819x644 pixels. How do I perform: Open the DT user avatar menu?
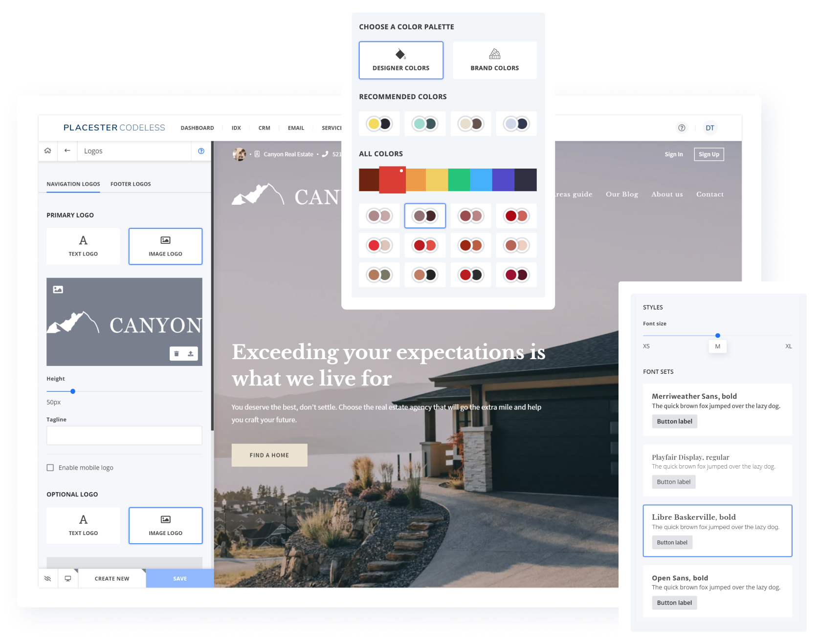[x=709, y=128]
